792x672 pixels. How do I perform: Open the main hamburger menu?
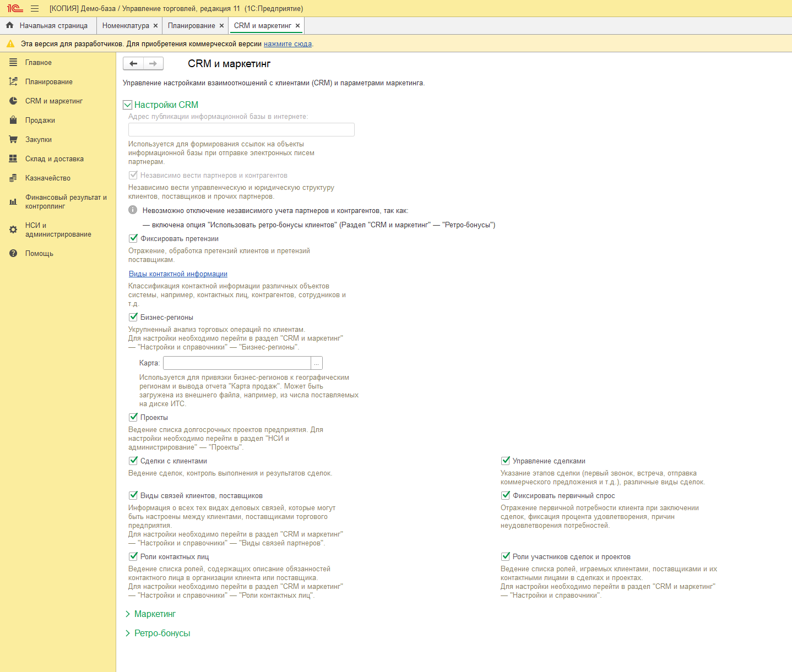pos(35,8)
